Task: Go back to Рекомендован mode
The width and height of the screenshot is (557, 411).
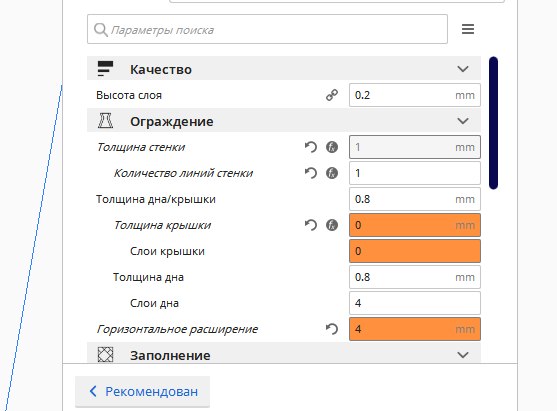Action: [x=142, y=391]
